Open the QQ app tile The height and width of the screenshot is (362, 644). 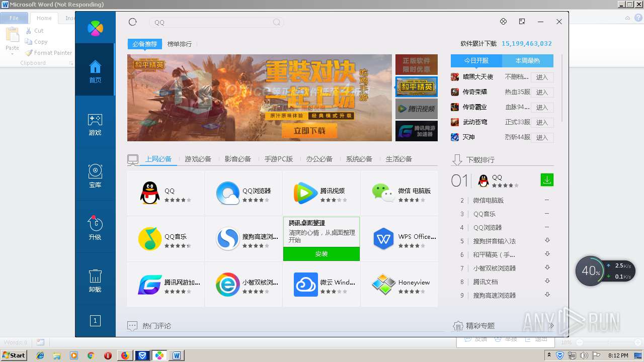[x=166, y=194]
